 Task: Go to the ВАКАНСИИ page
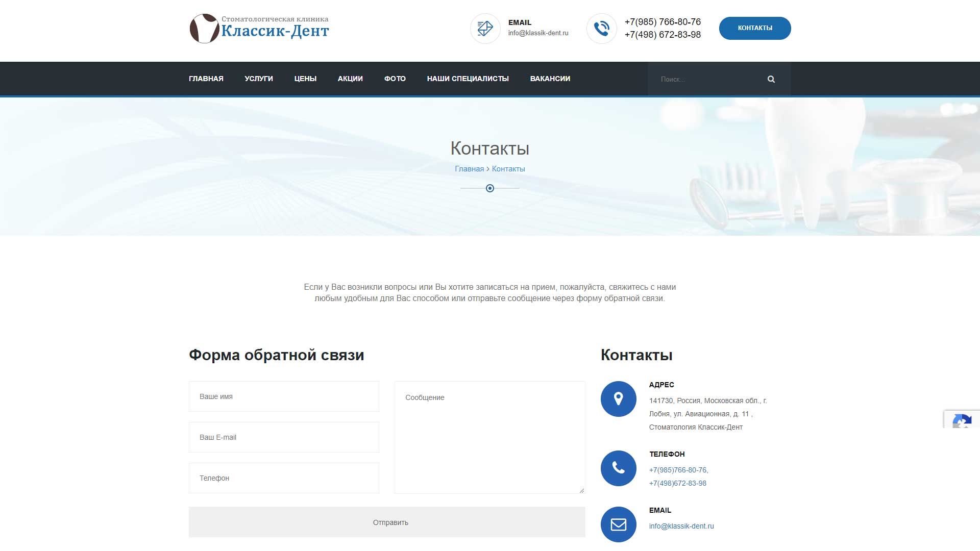click(x=550, y=79)
